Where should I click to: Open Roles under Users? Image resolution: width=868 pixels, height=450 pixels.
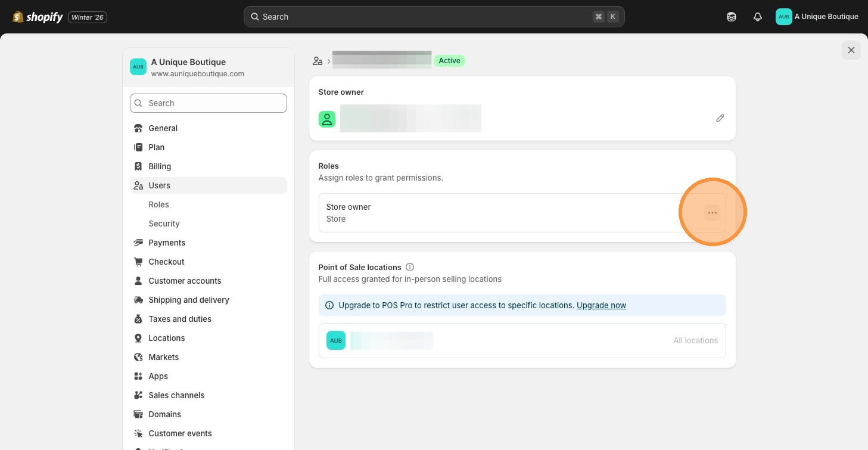159,204
